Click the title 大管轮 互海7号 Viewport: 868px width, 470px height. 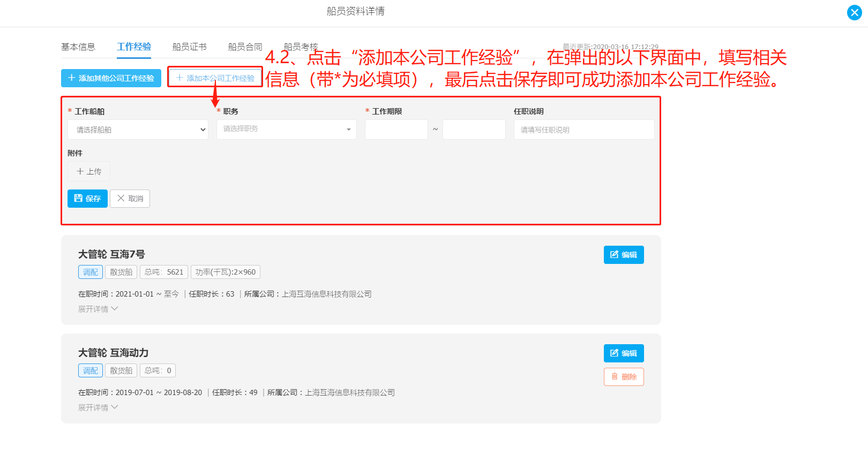[111, 254]
